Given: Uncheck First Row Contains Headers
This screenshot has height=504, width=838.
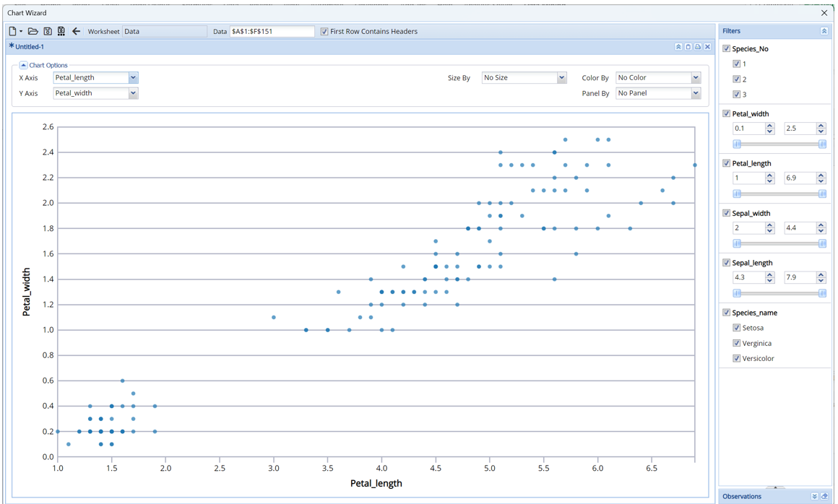Looking at the screenshot, I should click(x=324, y=32).
